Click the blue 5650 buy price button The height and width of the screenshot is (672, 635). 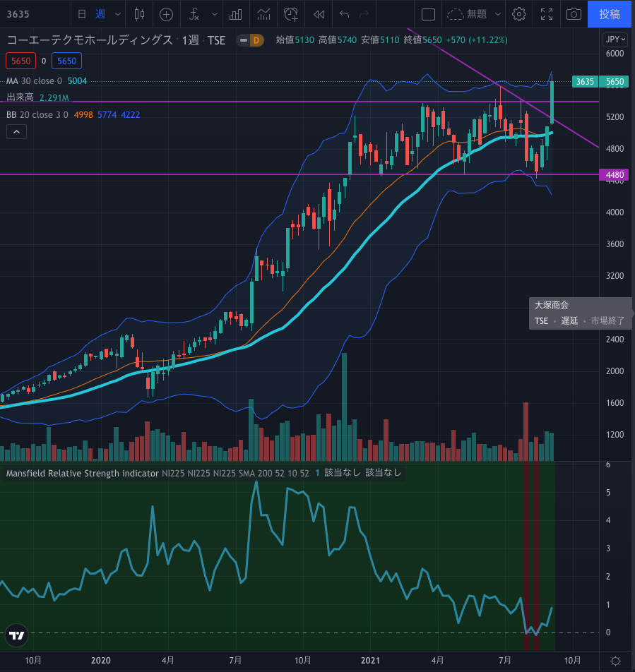pos(66,61)
